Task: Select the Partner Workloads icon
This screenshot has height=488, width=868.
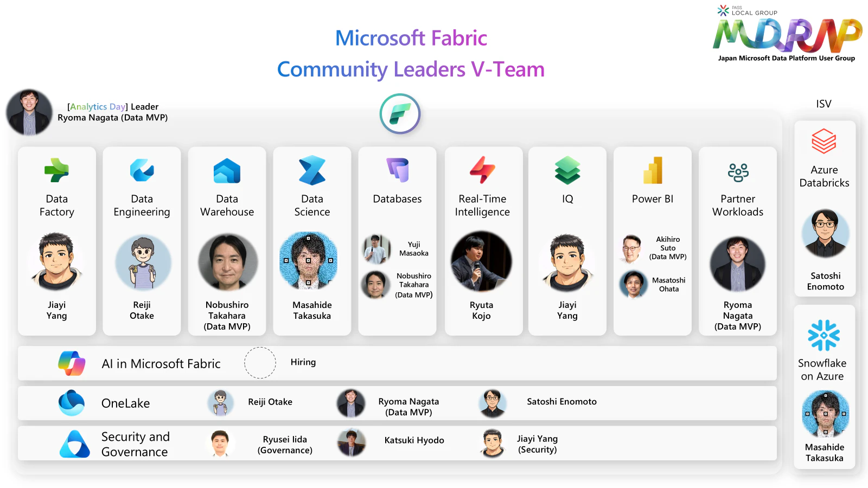Action: pyautogui.click(x=738, y=170)
